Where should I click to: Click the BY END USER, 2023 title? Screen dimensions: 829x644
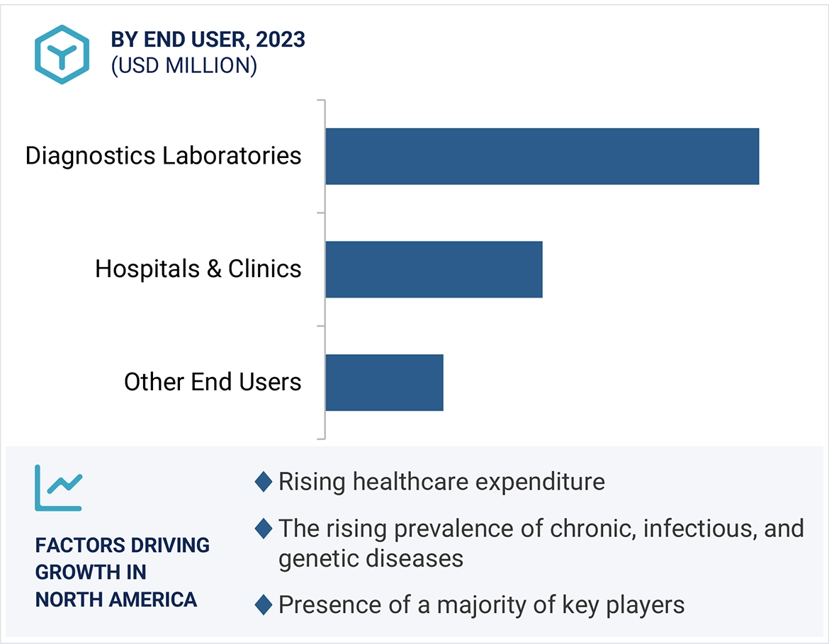point(208,40)
